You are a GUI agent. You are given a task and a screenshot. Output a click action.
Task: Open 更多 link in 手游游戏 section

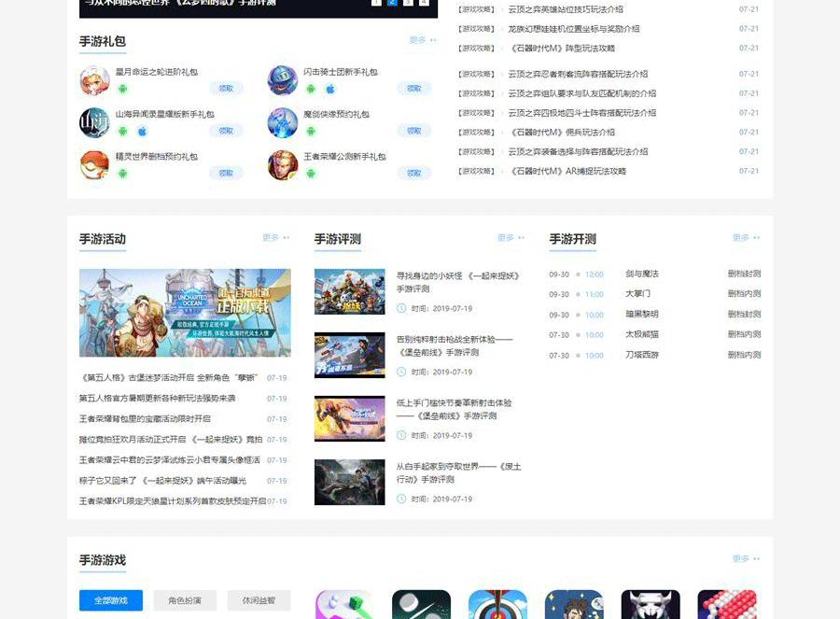[747, 558]
